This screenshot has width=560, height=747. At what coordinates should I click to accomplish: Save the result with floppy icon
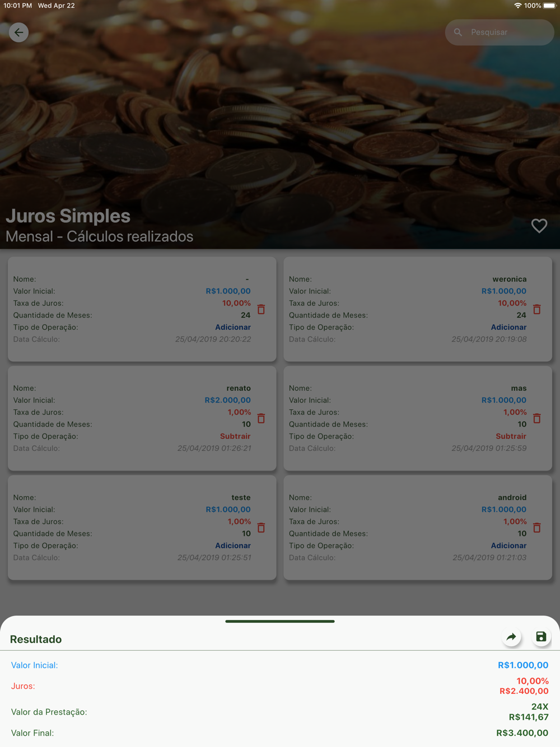pyautogui.click(x=541, y=637)
